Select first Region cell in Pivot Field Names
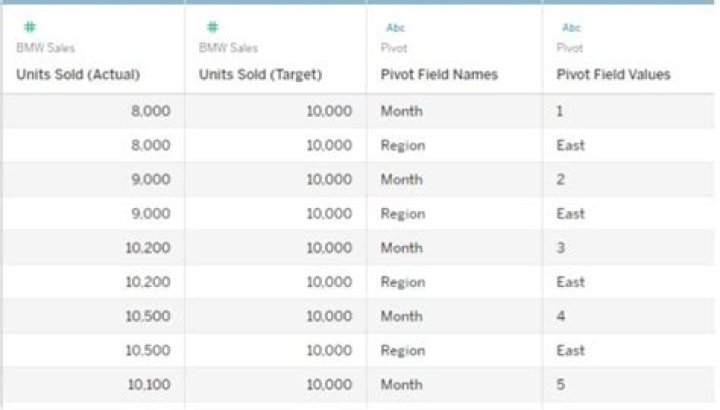Viewport: 720px width, 410px height. click(x=455, y=146)
